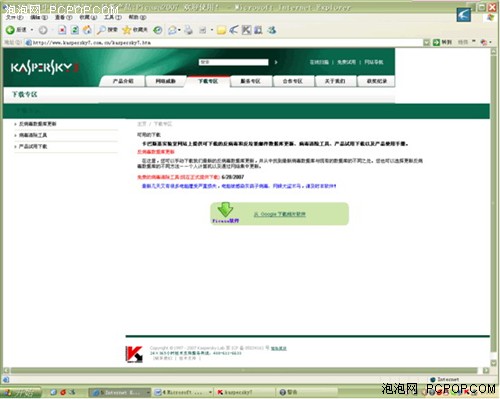Open the Mail button dropdown arrow
500x399 pixels.
click(179, 30)
